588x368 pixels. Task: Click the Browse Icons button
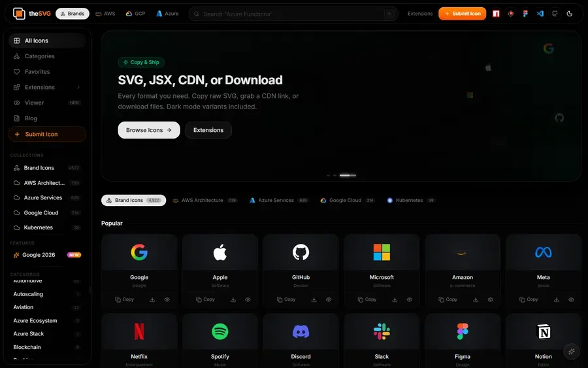149,130
